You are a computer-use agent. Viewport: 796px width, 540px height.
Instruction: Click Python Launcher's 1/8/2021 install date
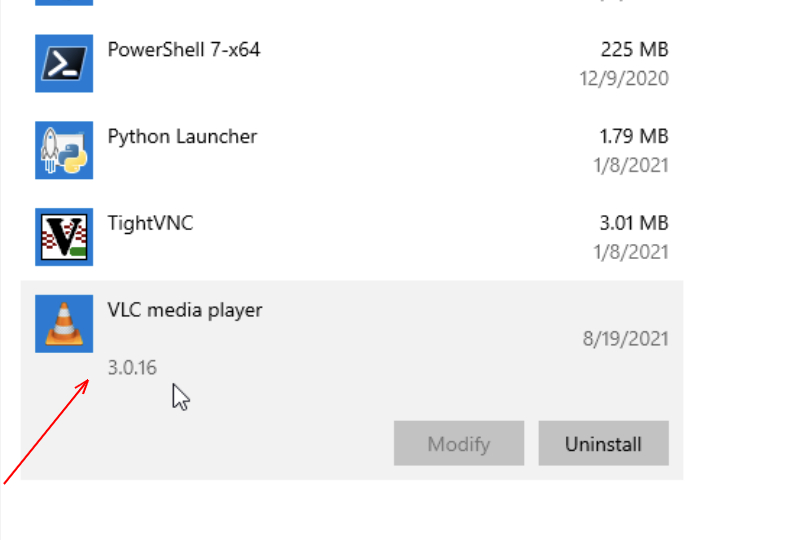pos(631,165)
